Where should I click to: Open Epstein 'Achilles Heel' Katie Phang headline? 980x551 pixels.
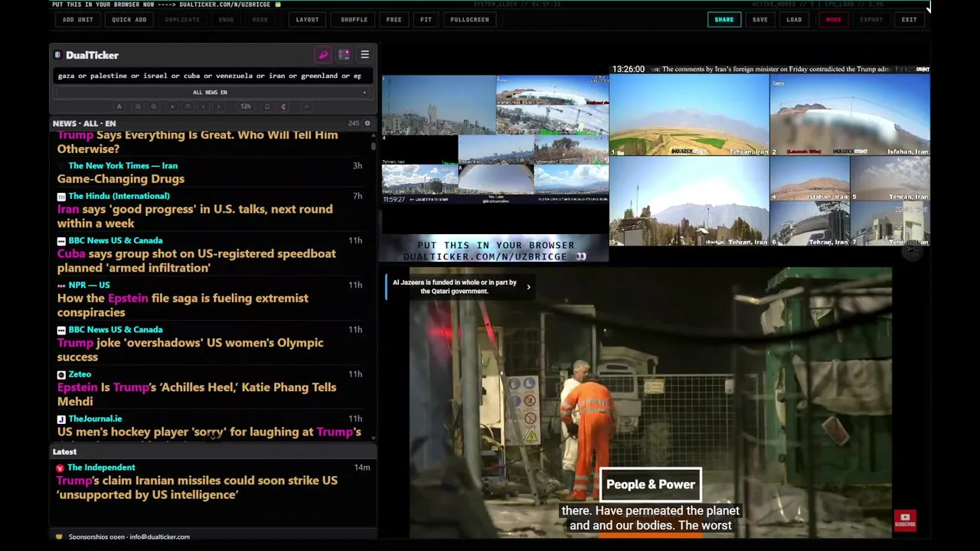click(196, 394)
